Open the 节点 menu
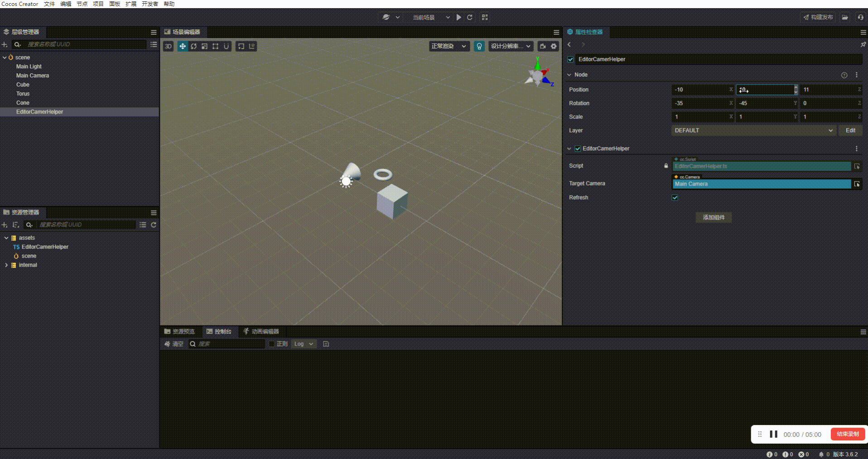 click(82, 4)
